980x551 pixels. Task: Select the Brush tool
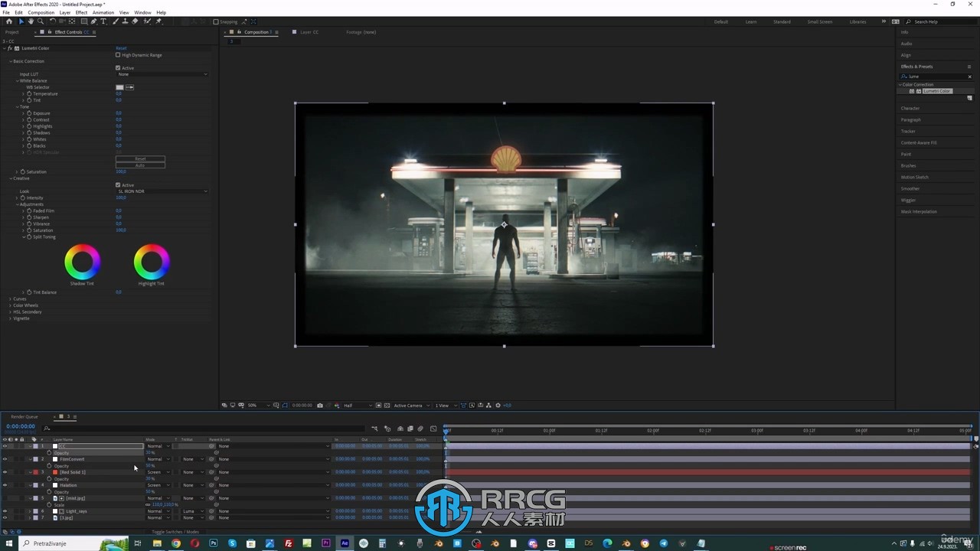116,21
